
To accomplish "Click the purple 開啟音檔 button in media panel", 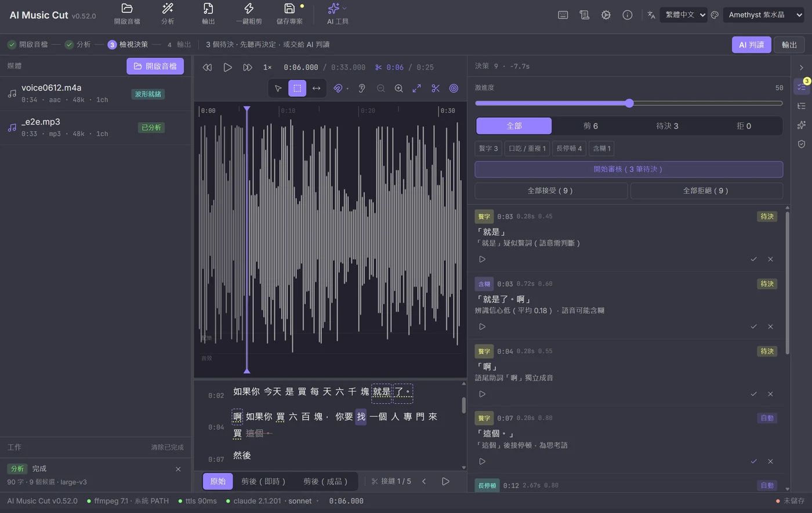I will [155, 66].
